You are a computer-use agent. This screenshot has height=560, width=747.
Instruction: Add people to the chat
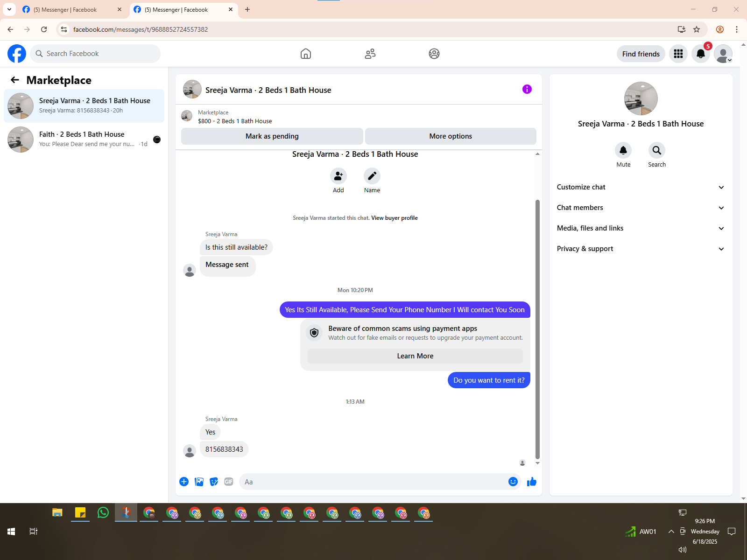(338, 176)
